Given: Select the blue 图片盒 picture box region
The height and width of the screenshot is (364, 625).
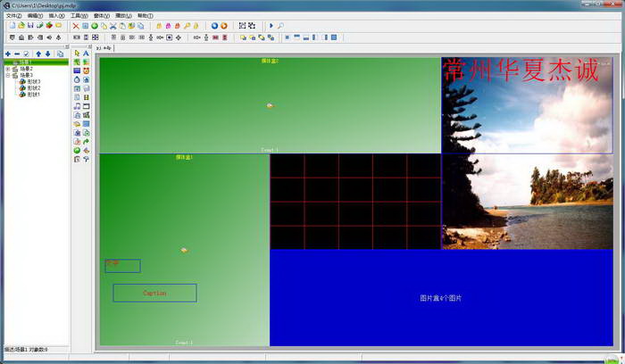Looking at the screenshot, I should (440, 298).
